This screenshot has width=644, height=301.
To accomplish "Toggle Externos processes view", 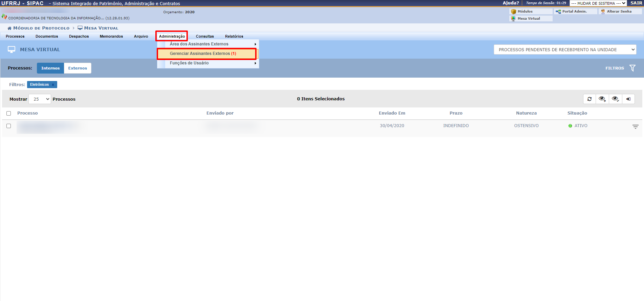I will click(x=77, y=68).
